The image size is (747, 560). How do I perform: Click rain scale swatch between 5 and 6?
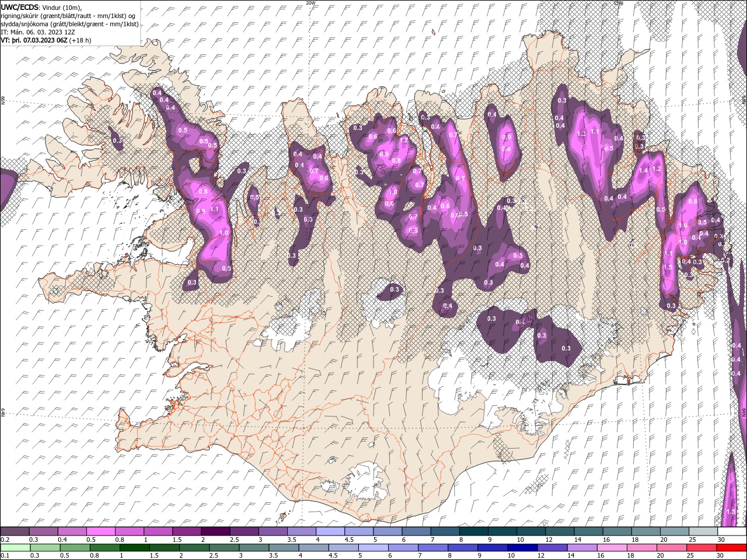tap(373, 548)
